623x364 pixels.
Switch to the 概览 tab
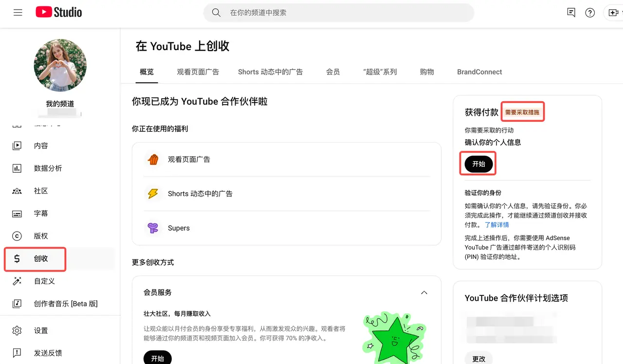(x=147, y=72)
